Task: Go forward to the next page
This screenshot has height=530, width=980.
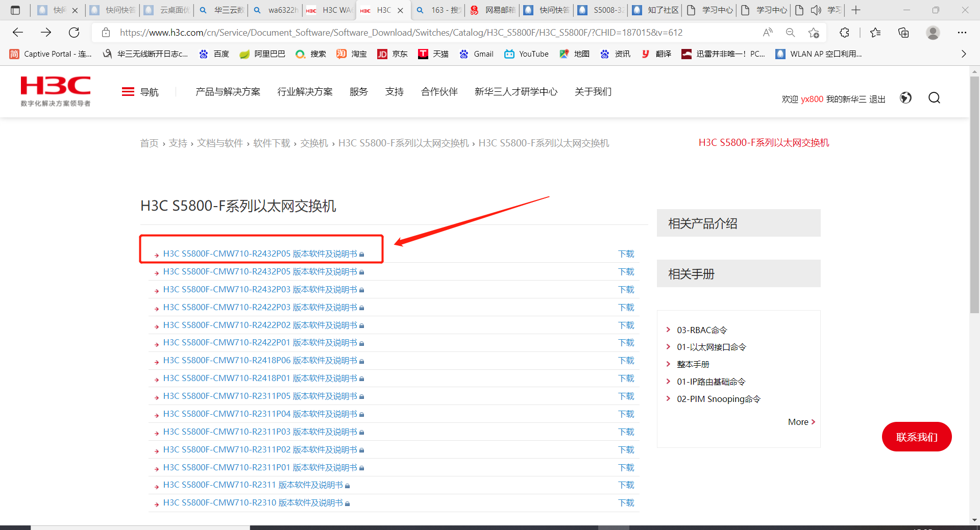Action: point(46,33)
